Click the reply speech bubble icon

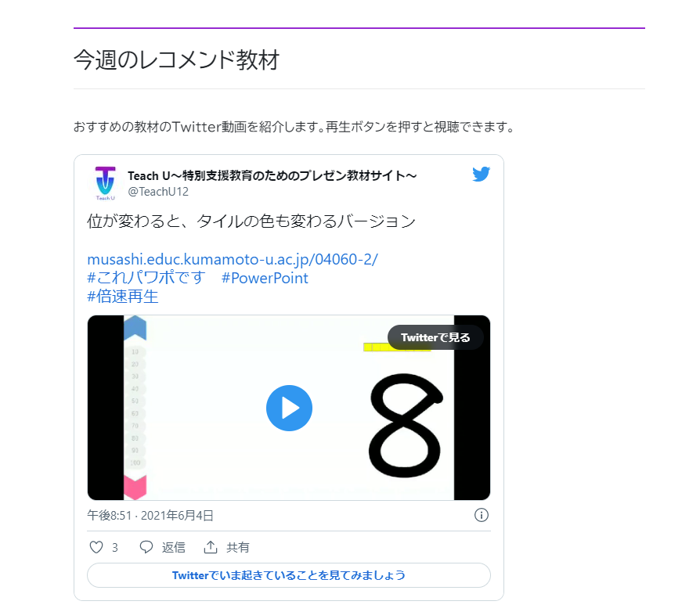(x=146, y=547)
